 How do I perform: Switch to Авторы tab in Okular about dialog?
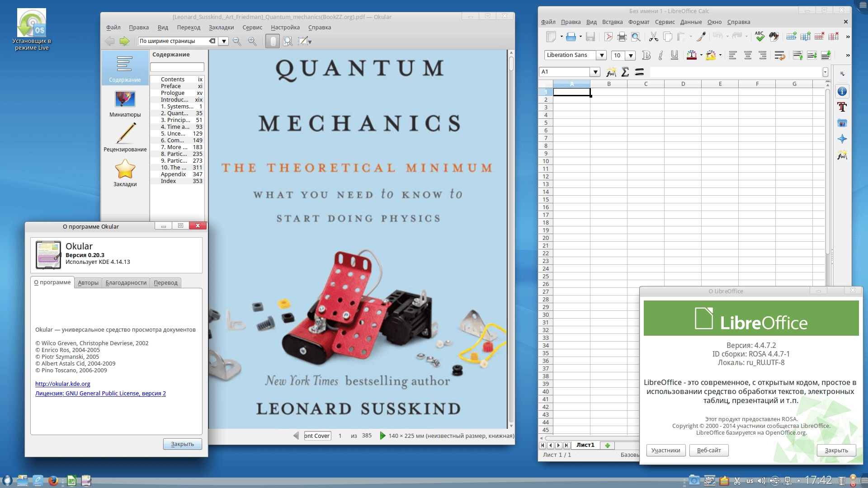pos(88,283)
